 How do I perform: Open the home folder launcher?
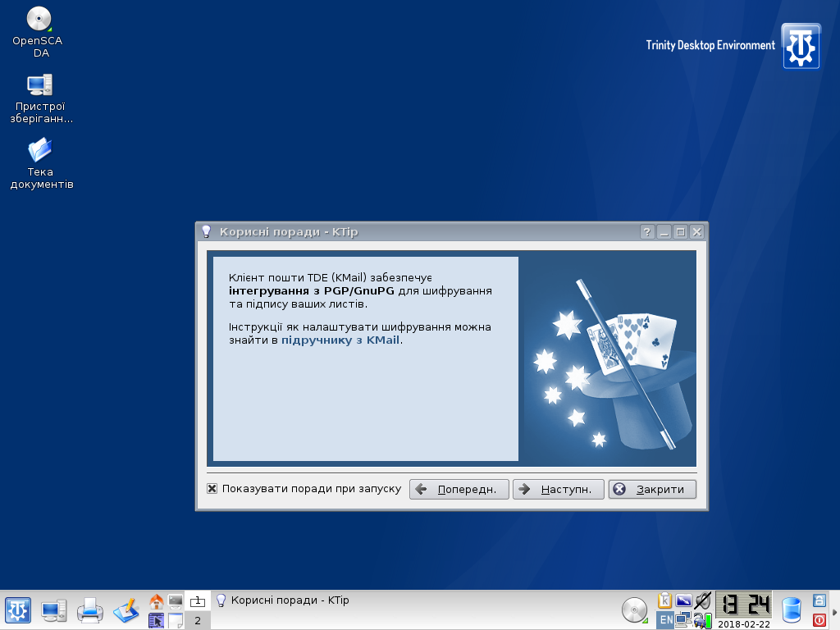click(157, 601)
